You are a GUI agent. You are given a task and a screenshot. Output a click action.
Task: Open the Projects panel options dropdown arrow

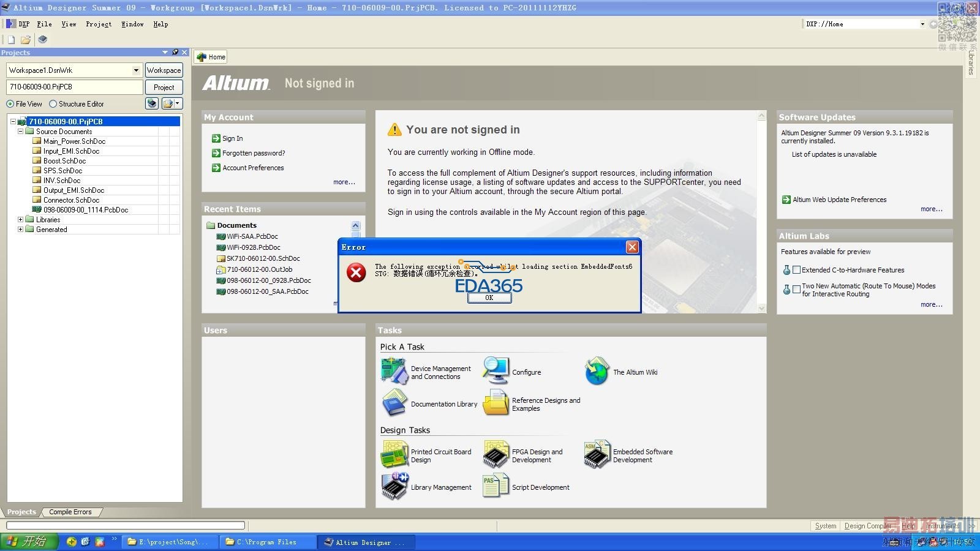(x=165, y=53)
